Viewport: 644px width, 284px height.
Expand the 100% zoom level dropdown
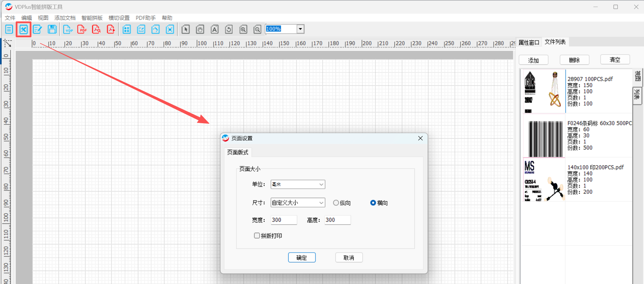click(300, 29)
